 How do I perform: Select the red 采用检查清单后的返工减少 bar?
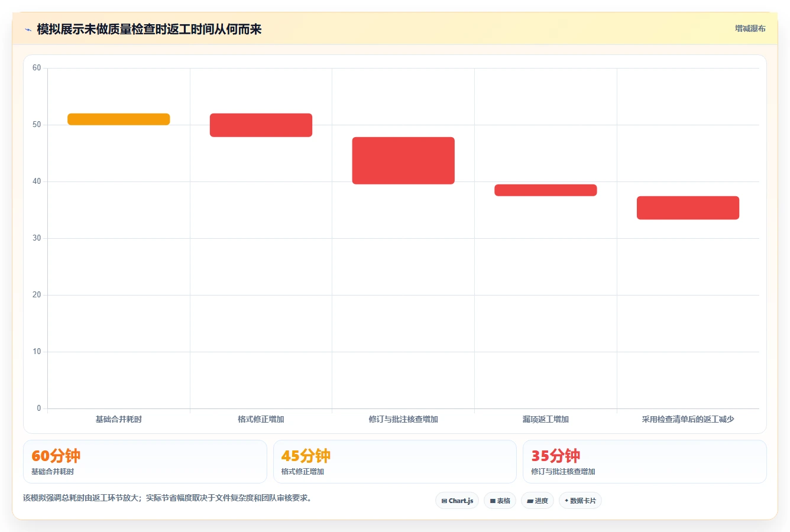point(688,207)
